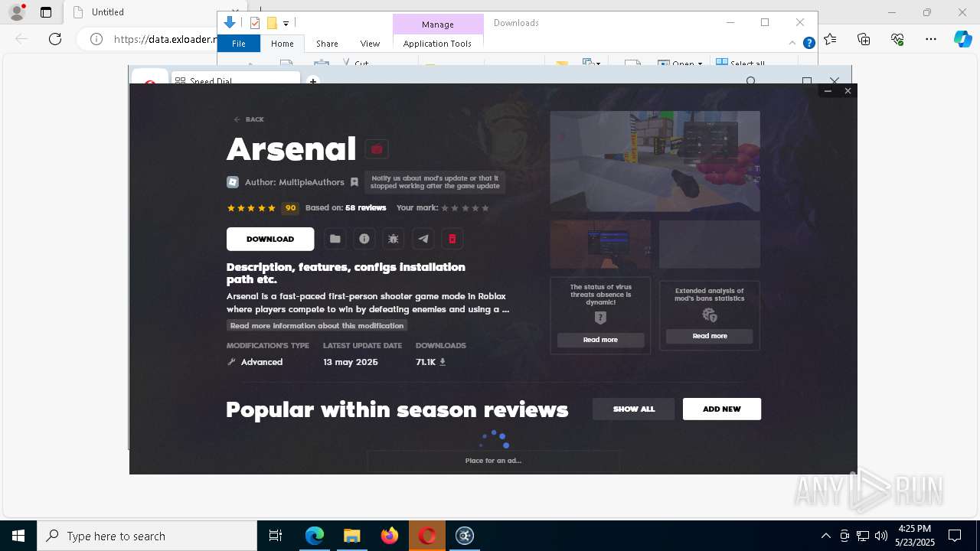Refresh the page in the Edge window
The image size is (980, 551).
tap(55, 39)
